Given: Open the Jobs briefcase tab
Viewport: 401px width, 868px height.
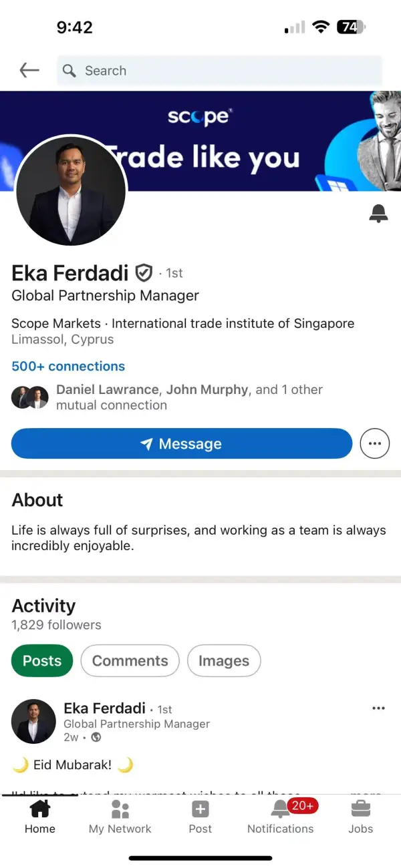Looking at the screenshot, I should [360, 817].
